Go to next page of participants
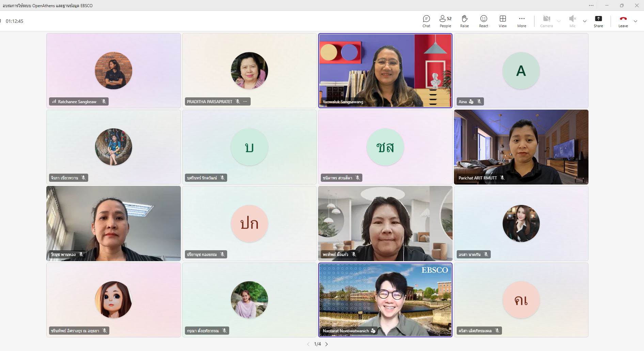This screenshot has width=644, height=351. coord(327,344)
